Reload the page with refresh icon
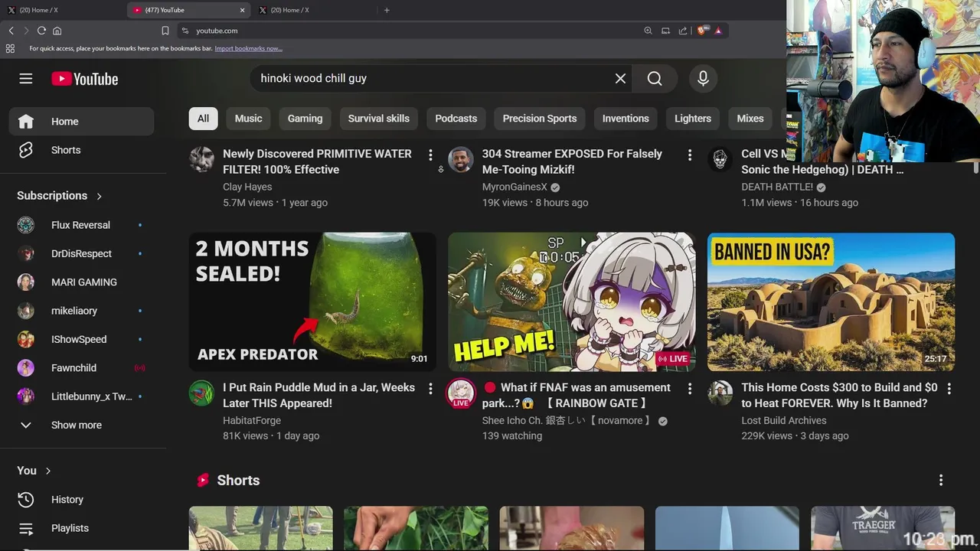Image resolution: width=980 pixels, height=551 pixels. (41, 31)
